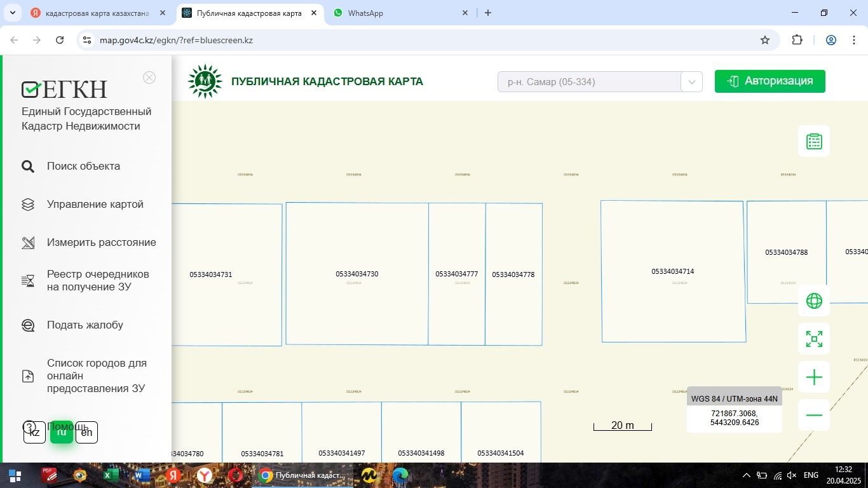The width and height of the screenshot is (868, 488).
Task: Click the address bar URL
Action: pyautogui.click(x=176, y=40)
